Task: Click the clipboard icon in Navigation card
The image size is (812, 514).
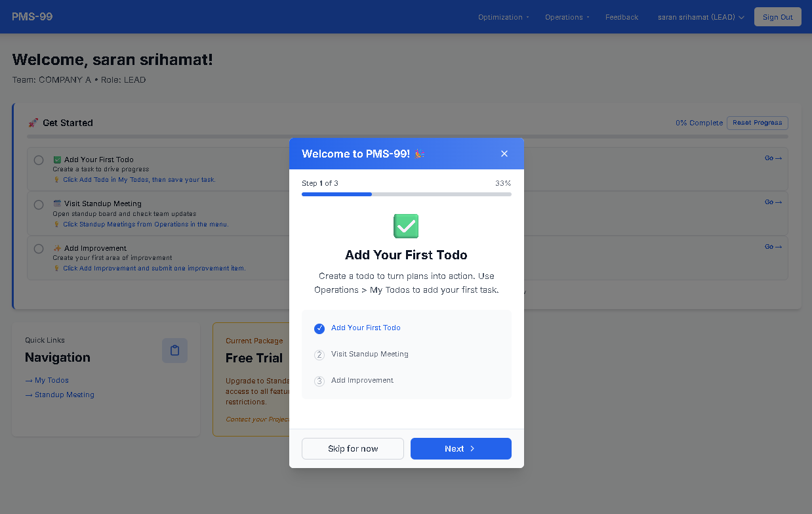Action: pyautogui.click(x=174, y=351)
